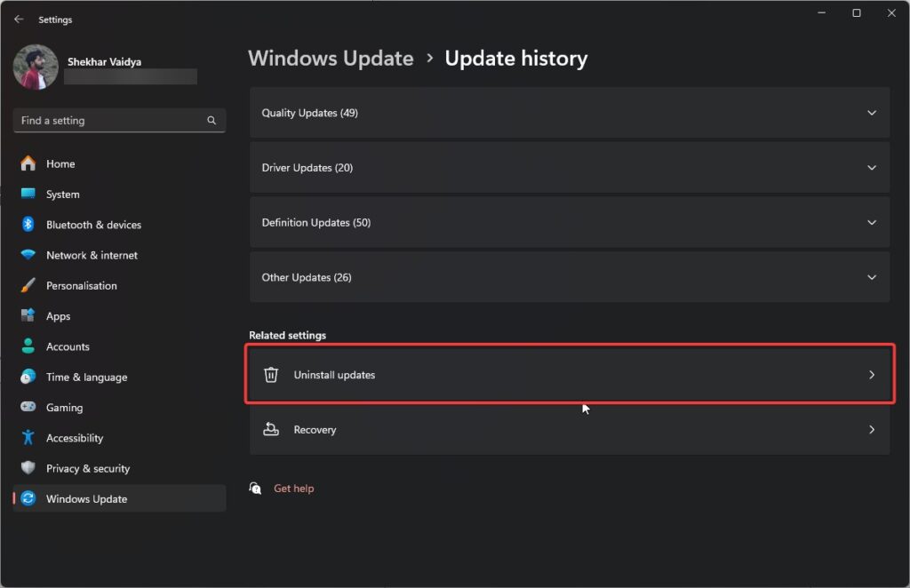
Task: Click the Windows Update sync icon
Action: pos(28,498)
